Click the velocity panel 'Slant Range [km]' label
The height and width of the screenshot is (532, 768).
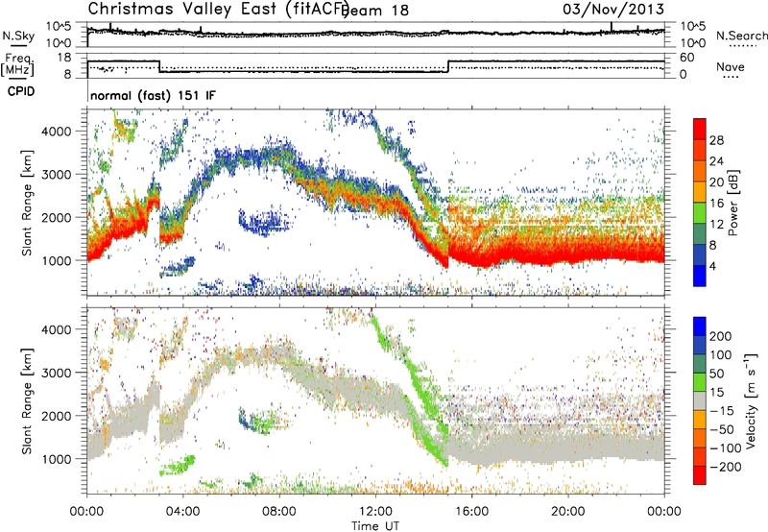(x=27, y=400)
